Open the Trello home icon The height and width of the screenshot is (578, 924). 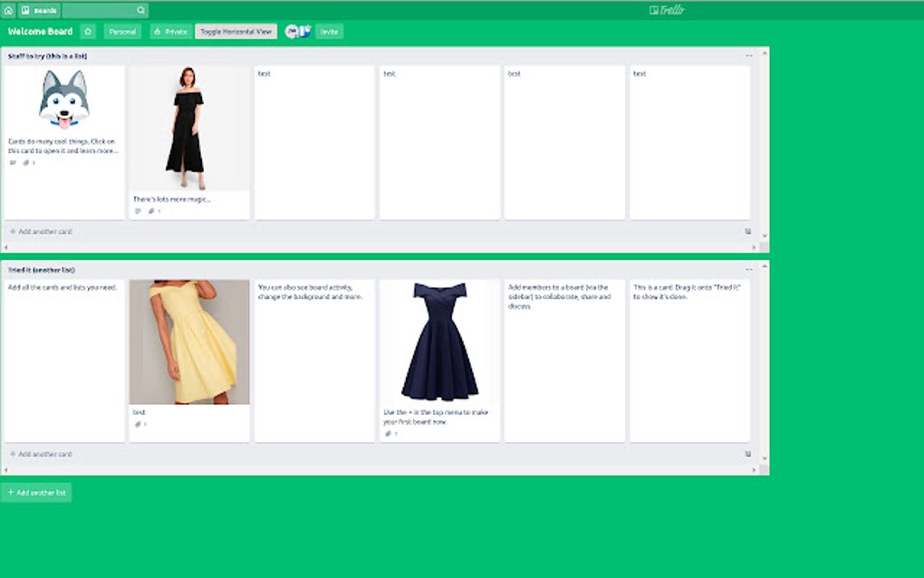8,10
